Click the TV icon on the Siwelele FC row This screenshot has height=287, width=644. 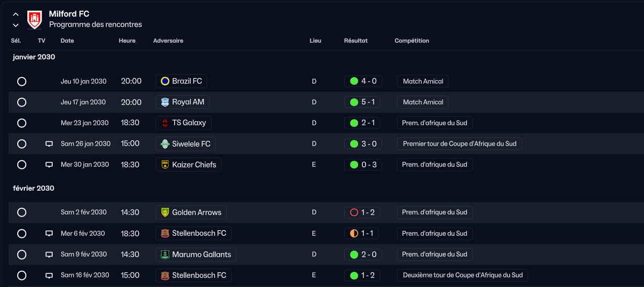pos(49,144)
